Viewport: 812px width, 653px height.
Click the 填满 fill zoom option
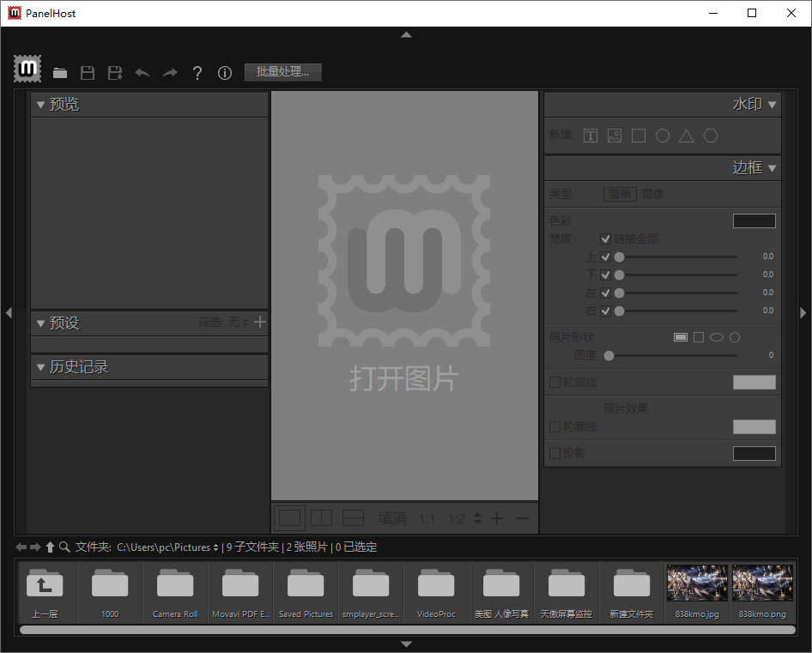[392, 518]
